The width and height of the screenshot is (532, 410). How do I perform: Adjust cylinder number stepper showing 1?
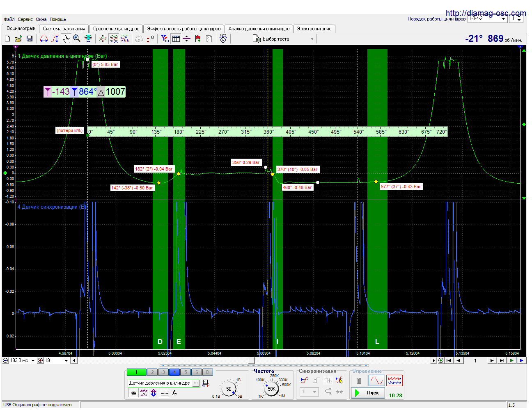pos(519,19)
